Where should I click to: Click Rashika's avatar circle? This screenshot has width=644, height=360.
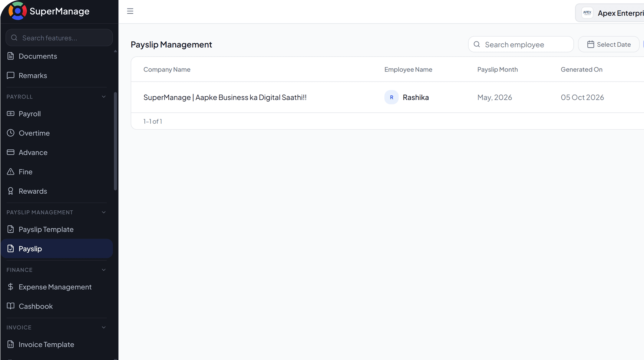click(x=391, y=97)
